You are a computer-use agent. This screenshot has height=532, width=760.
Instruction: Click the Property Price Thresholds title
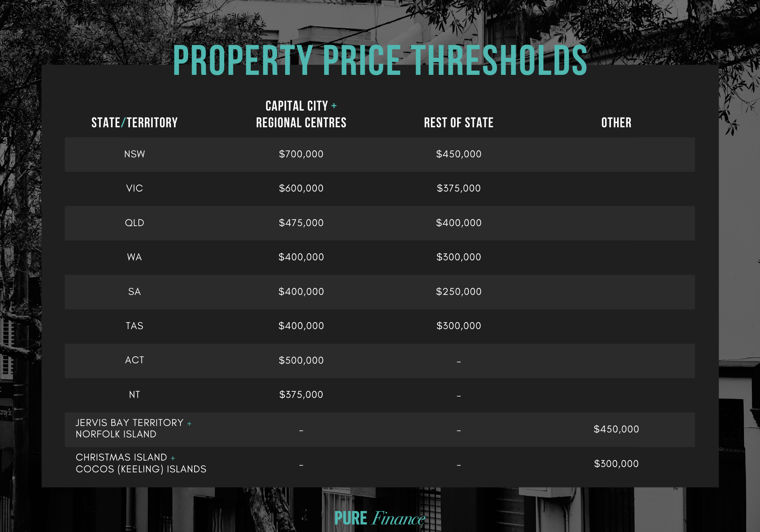coord(380,60)
